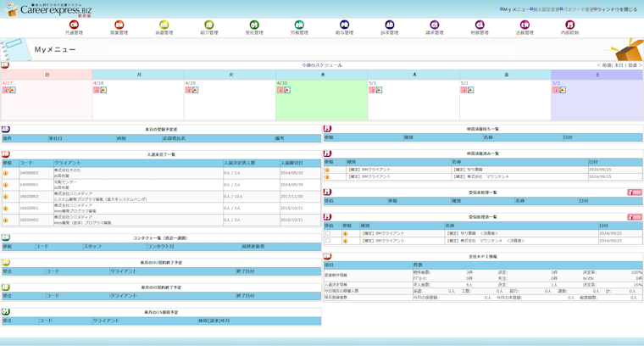Check the second 受信処理済一覧 row checkbox

329,241
